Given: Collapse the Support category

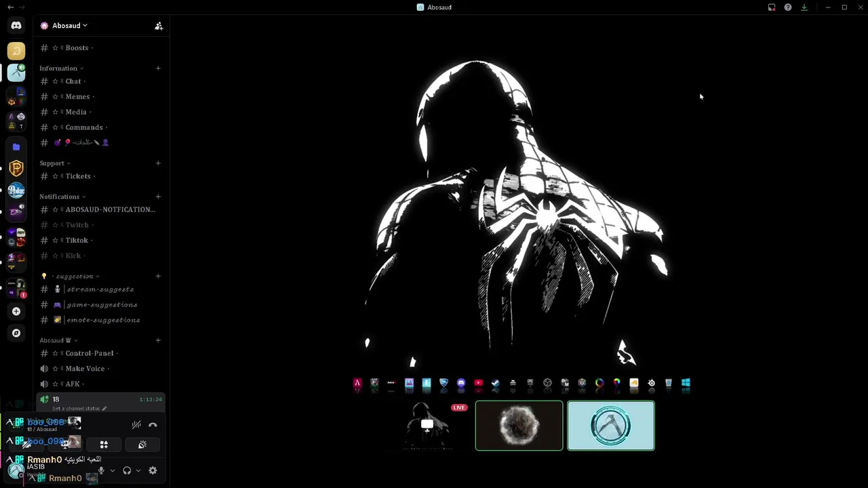Looking at the screenshot, I should pos(55,163).
